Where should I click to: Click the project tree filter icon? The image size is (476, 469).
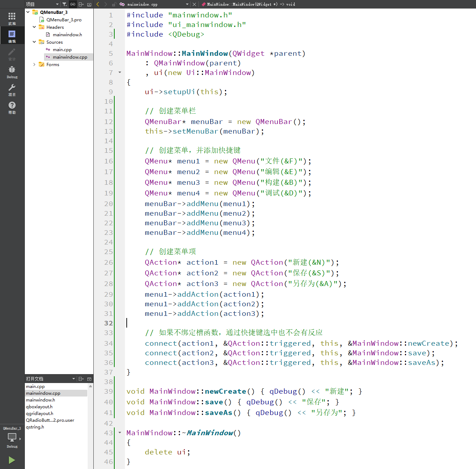tap(65, 4)
